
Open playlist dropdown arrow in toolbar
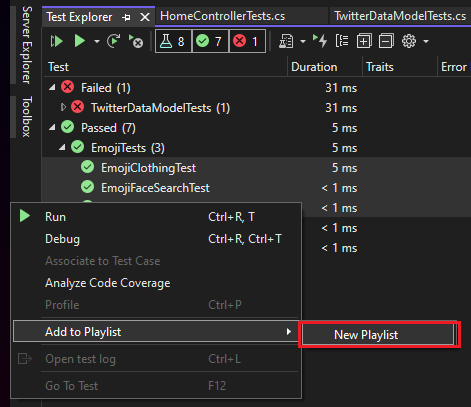pyautogui.click(x=303, y=42)
